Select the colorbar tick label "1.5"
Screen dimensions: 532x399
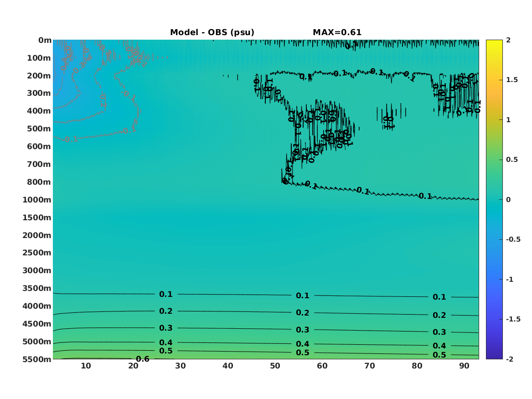512,80
